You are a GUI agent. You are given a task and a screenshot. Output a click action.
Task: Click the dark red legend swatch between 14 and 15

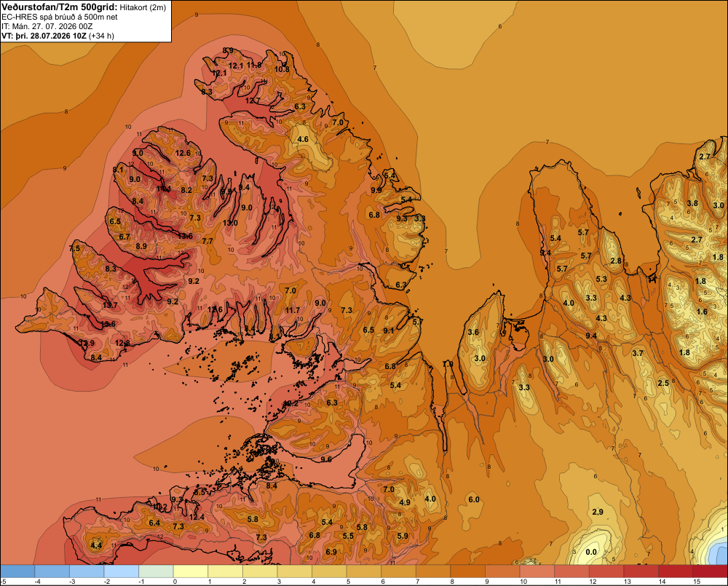click(676, 571)
